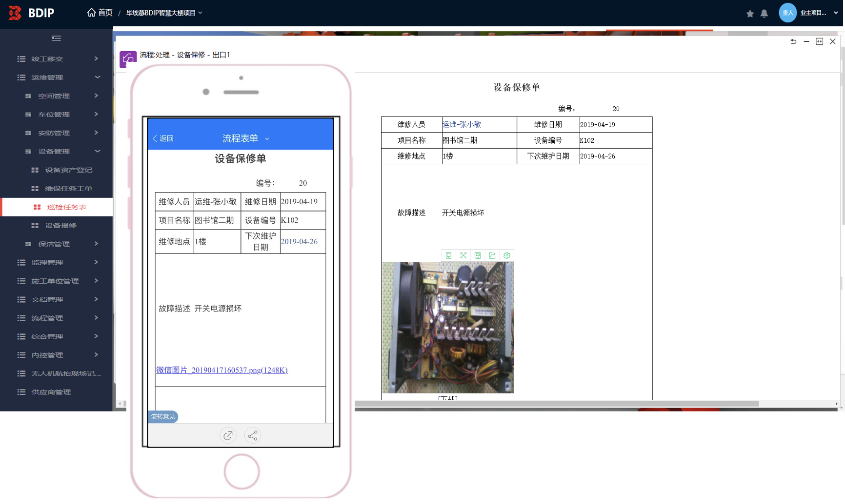Collapse the 运维管理 menu section
845x504 pixels.
[x=97, y=78]
